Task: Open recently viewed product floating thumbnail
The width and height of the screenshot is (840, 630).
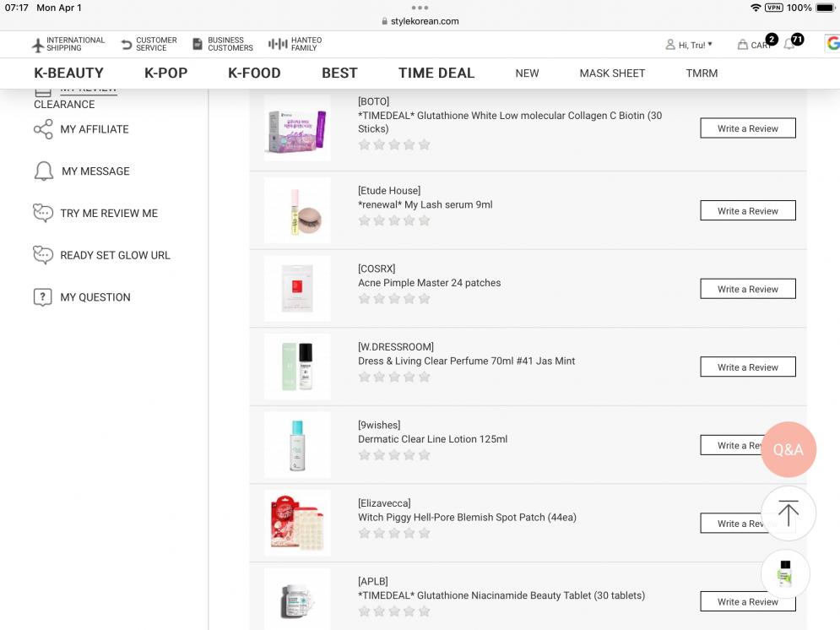Action: [785, 574]
